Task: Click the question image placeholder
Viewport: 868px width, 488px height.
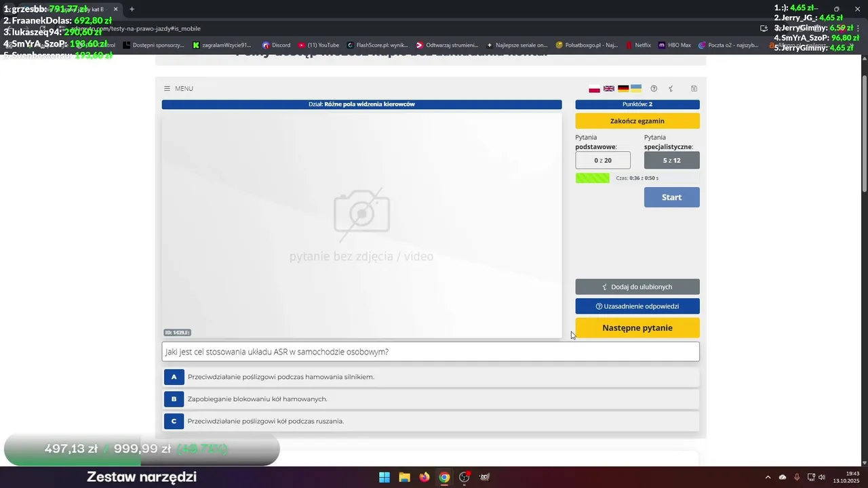Action: pyautogui.click(x=361, y=224)
